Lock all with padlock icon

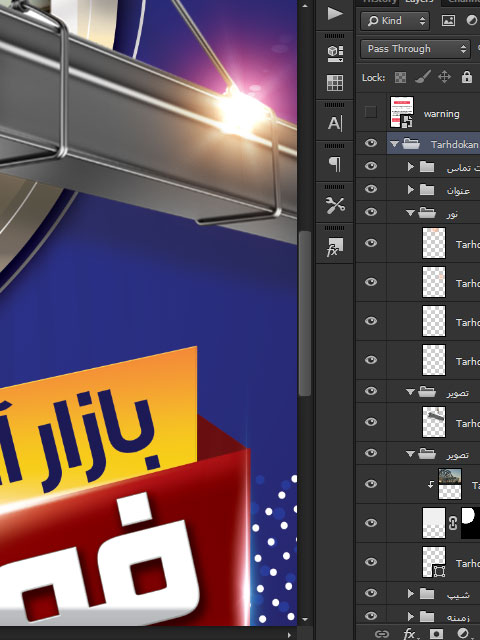[x=467, y=77]
